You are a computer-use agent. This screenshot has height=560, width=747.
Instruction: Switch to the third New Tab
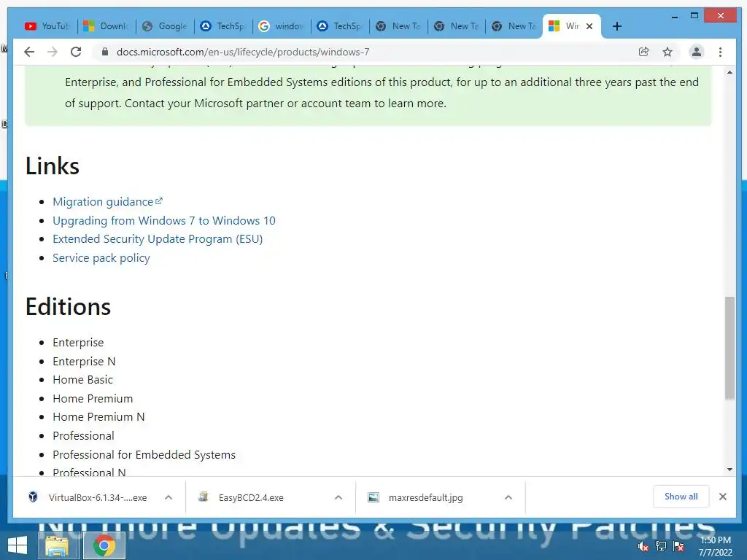[514, 26]
